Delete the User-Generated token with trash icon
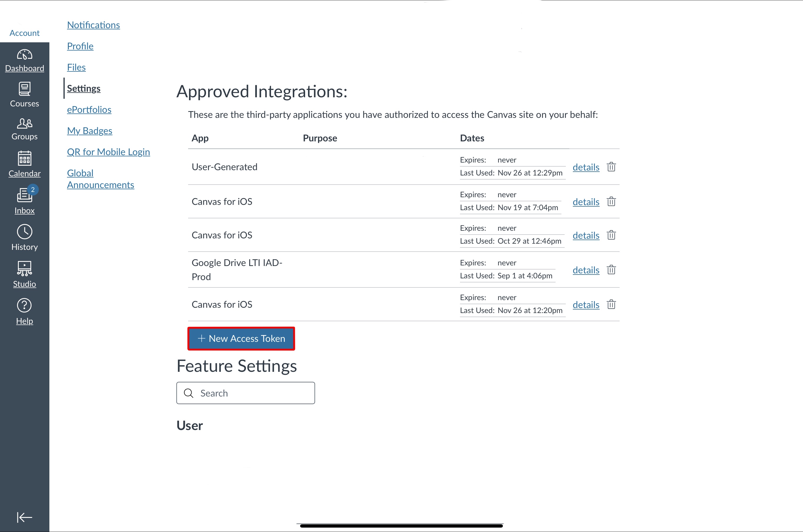The width and height of the screenshot is (803, 532). coord(611,167)
